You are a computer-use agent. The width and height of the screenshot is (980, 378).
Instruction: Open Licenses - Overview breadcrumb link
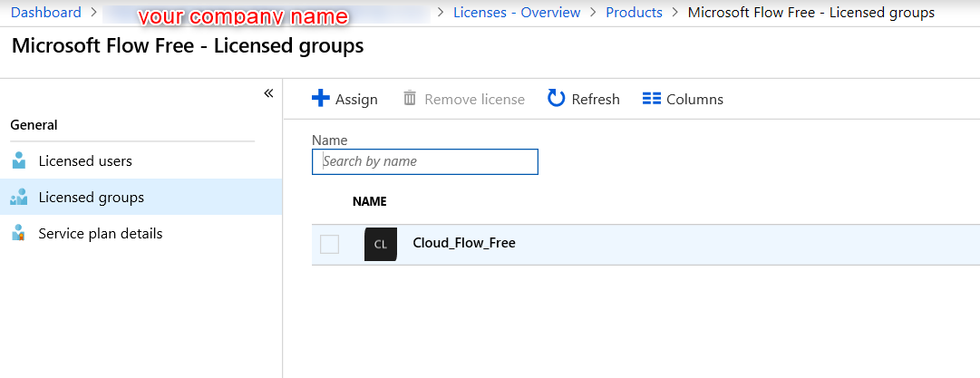[517, 13]
